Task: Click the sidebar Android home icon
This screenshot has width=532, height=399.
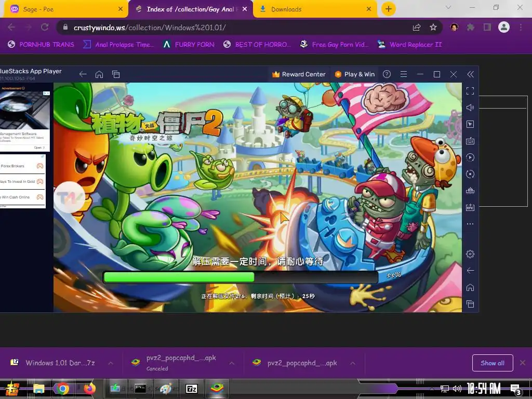Action: 470,287
